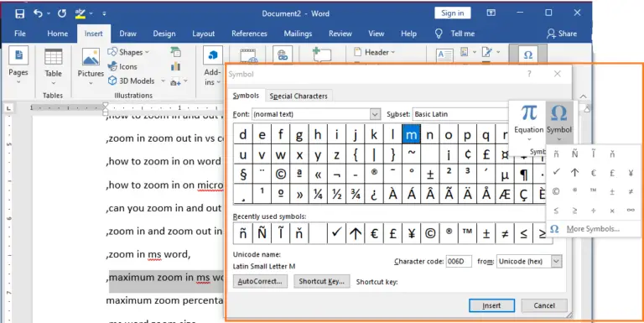Click the Save icon in title bar

pyautogui.click(x=20, y=13)
